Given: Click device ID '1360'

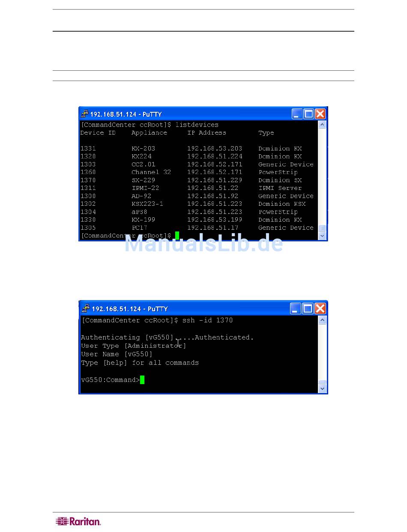Looking at the screenshot, I should tap(88, 172).
